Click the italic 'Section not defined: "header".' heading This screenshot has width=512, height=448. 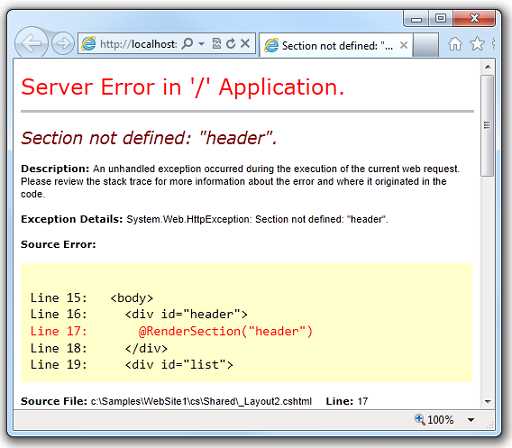click(x=149, y=138)
